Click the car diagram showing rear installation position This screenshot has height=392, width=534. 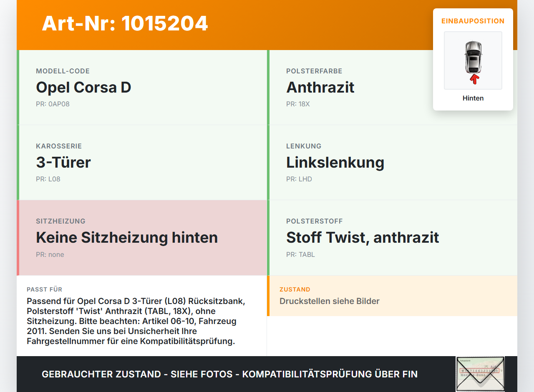click(473, 60)
